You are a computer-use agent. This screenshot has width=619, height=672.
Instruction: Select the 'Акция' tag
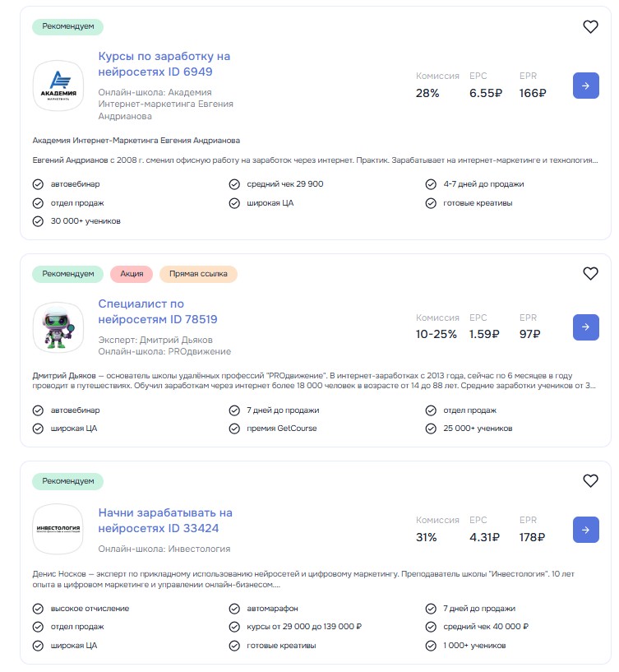point(132,274)
